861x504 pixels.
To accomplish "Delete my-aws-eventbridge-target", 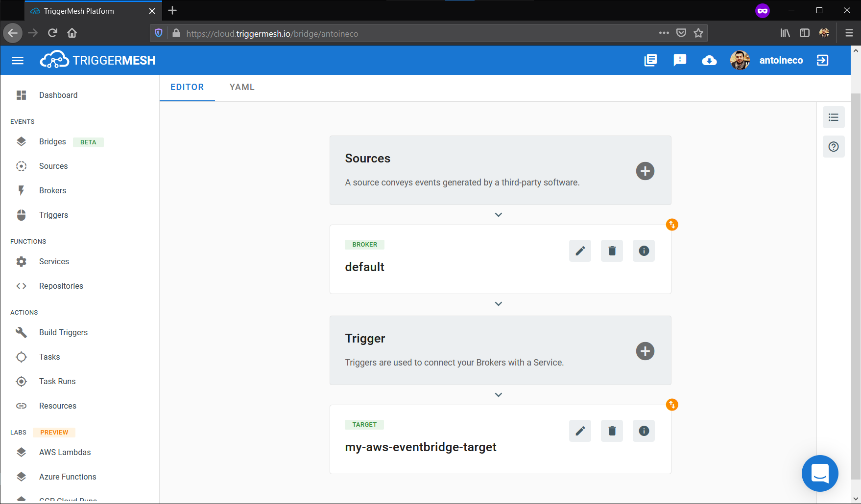I will tap(612, 431).
